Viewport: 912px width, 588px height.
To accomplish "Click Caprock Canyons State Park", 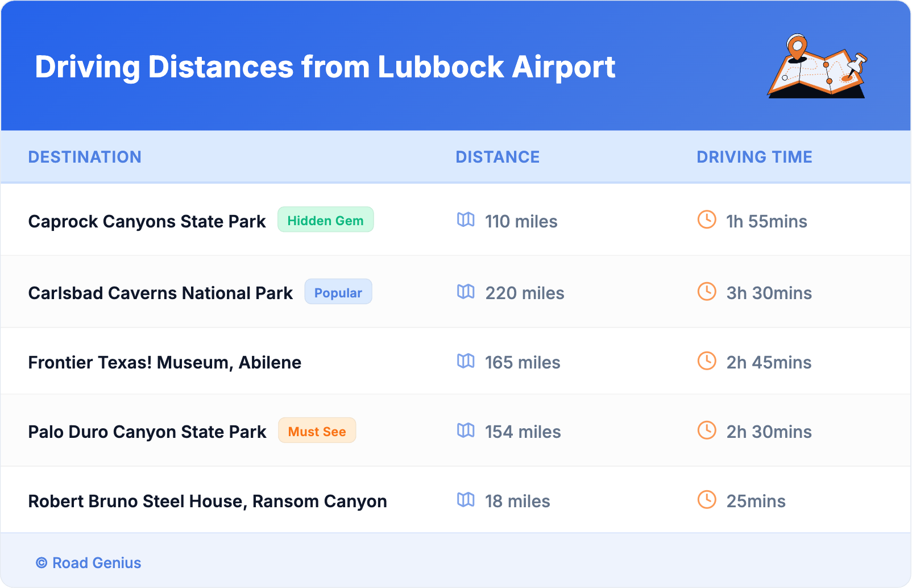I will [x=147, y=221].
